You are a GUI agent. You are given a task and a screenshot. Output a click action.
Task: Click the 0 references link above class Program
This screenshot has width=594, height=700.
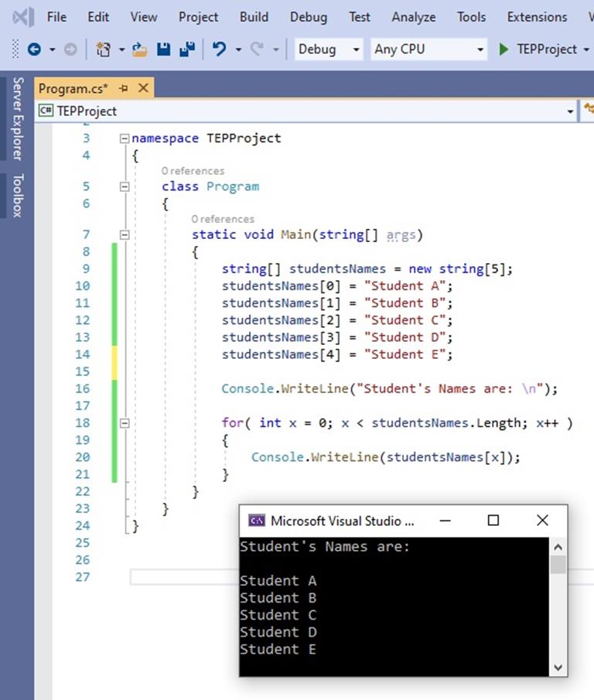(x=193, y=171)
